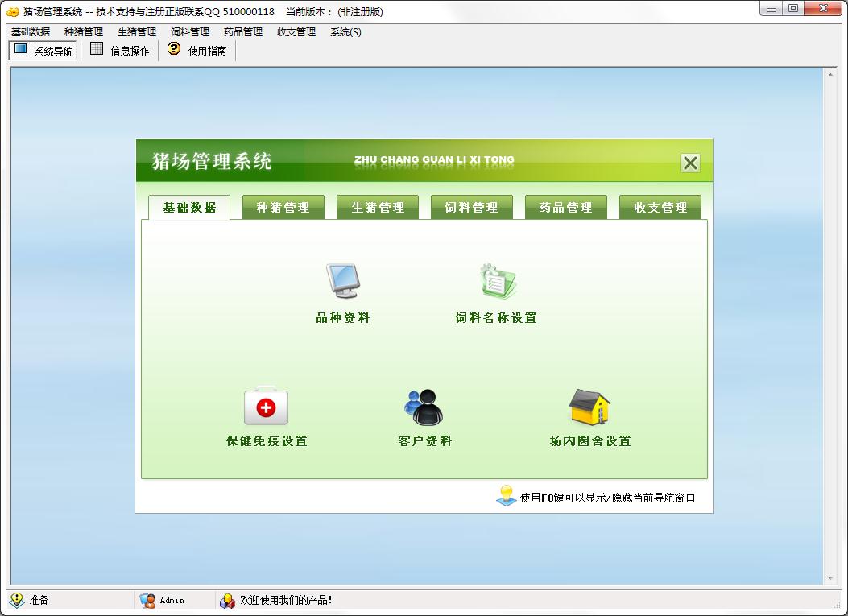Open the 保健免疫设置 first-aid kit icon
The width and height of the screenshot is (848, 616).
[266, 406]
